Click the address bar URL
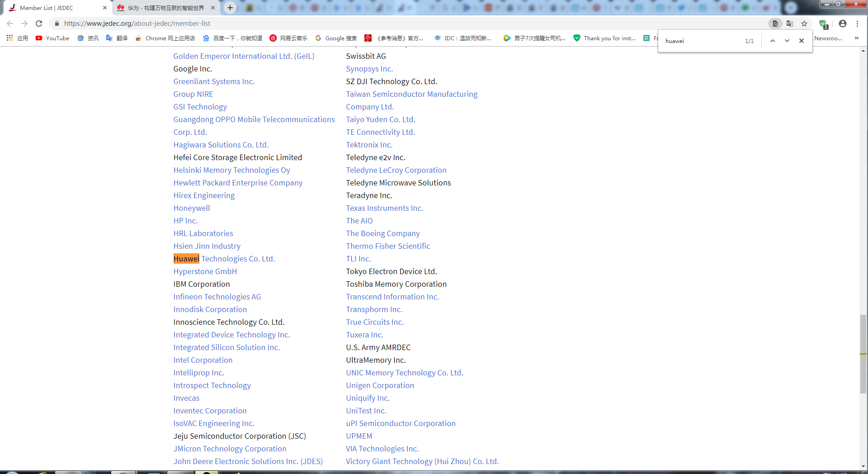 click(x=137, y=24)
